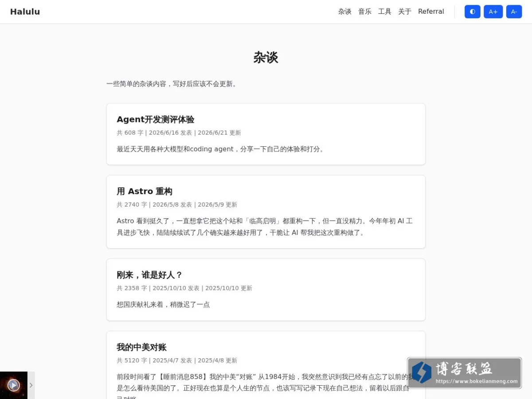Visit the www.bokelianmeng.com banner link
Image resolution: width=532 pixels, height=399 pixels.
477,381
